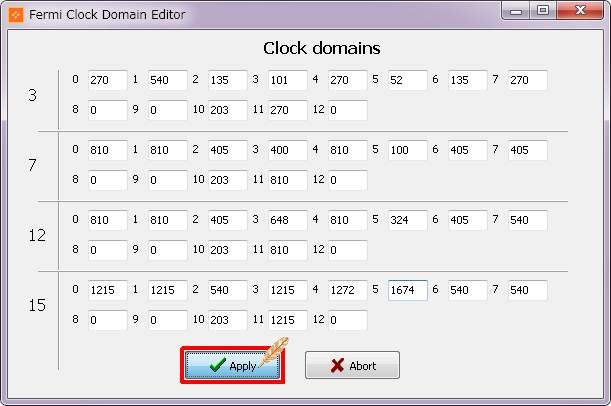Focus domain 7 field 8 with 0
Viewport: 611px width, 406px height.
108,180
